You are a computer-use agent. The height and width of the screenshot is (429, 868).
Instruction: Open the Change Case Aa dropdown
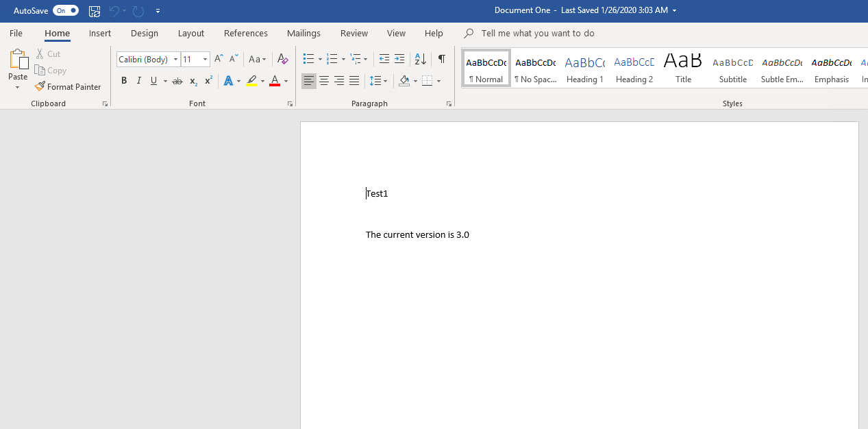(258, 59)
